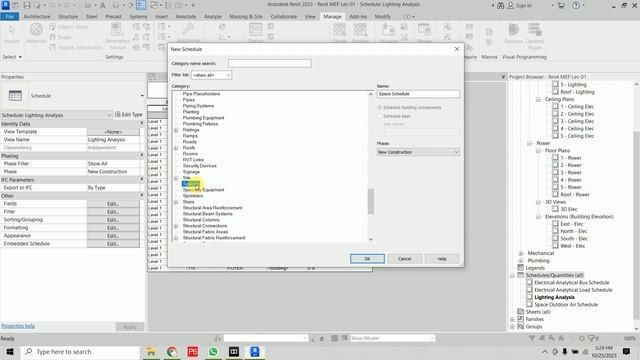The height and width of the screenshot is (360, 640).
Task: Expand the Families node in Project Browser
Action: click(x=512, y=319)
